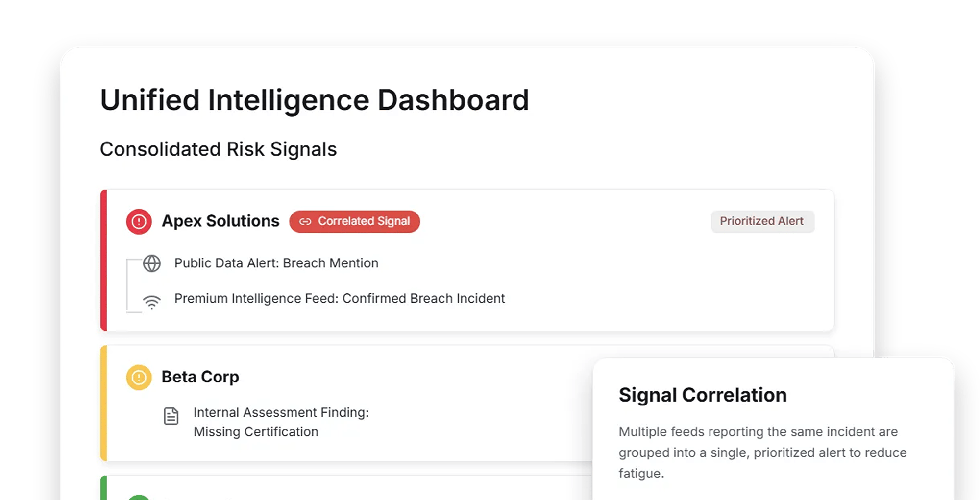Image resolution: width=980 pixels, height=500 pixels.
Task: Click the yellow severity bar on Beta card
Action: point(103,403)
